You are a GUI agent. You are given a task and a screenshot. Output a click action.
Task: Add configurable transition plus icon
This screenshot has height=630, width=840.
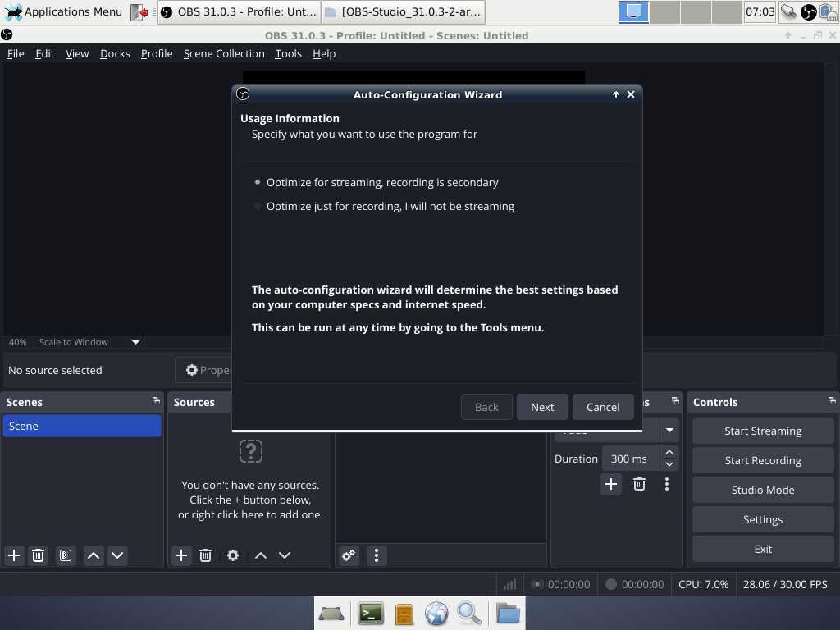(x=610, y=484)
